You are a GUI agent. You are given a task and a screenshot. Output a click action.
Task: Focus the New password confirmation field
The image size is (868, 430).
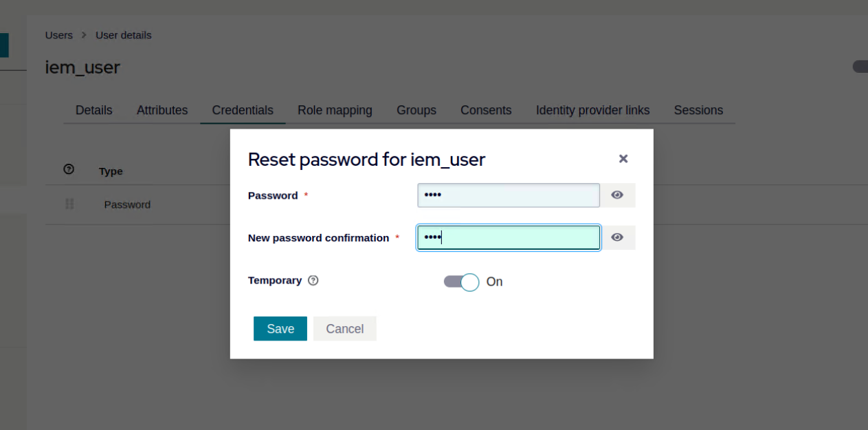tap(509, 238)
